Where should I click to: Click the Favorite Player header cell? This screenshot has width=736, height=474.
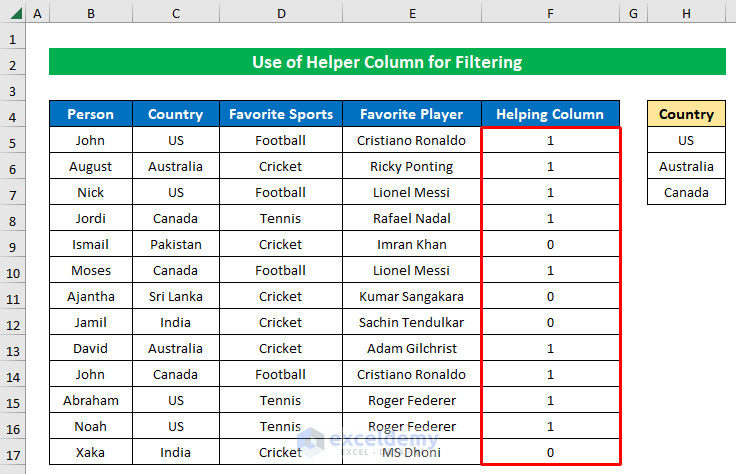412,114
